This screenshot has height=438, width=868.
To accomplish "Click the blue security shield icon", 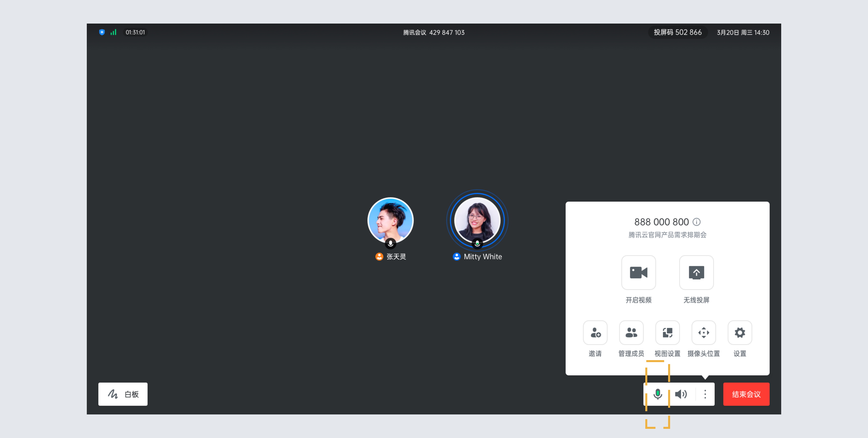I will [102, 32].
